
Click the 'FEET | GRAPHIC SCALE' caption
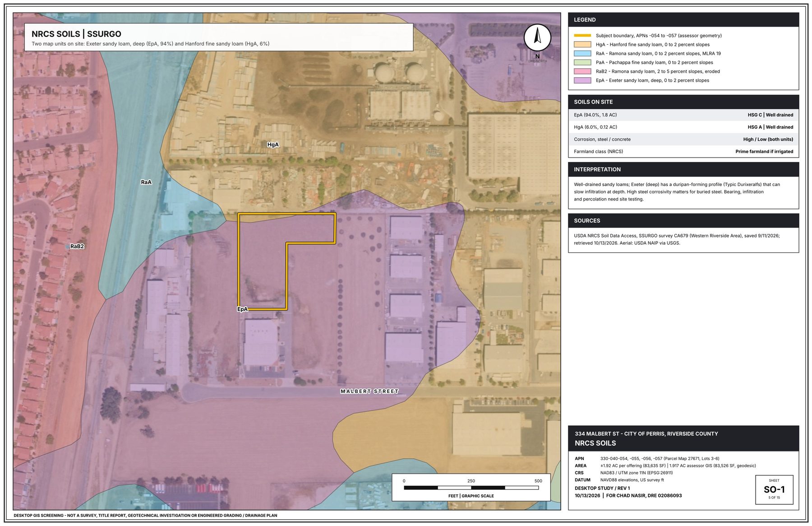pyautogui.click(x=471, y=496)
